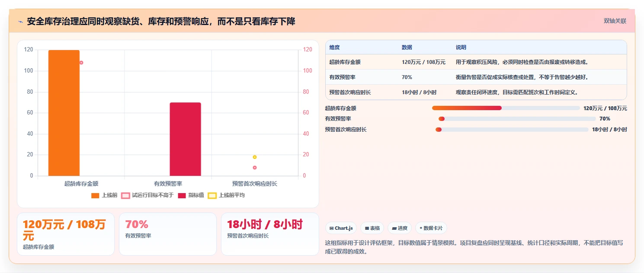Screen dimensions: 644x273
Task: Click the red 有效预警率 bar
Action: [185, 139]
